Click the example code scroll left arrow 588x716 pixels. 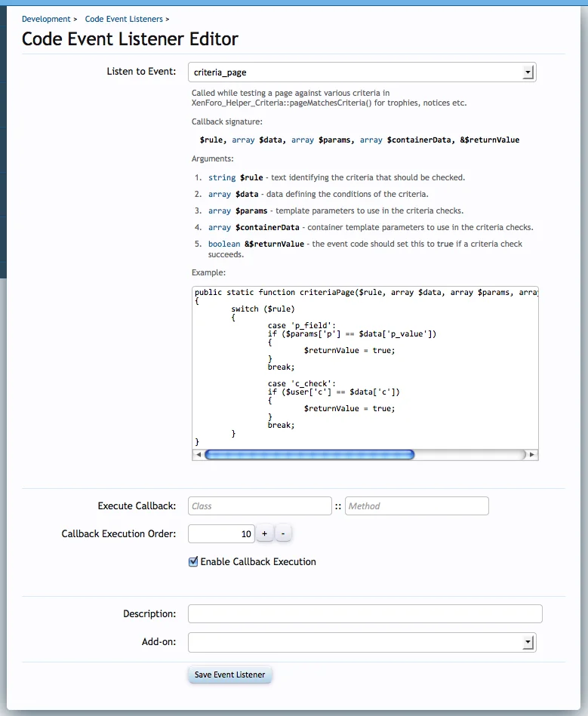[x=199, y=455]
